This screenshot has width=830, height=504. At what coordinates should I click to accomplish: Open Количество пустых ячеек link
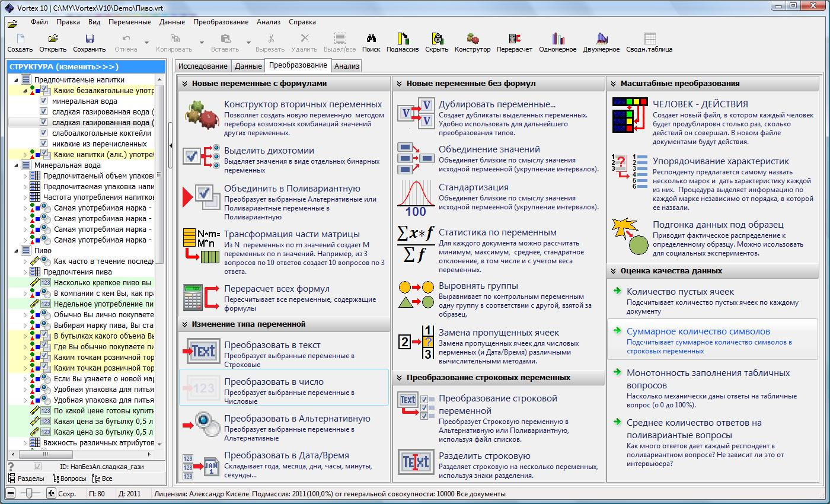coord(680,292)
